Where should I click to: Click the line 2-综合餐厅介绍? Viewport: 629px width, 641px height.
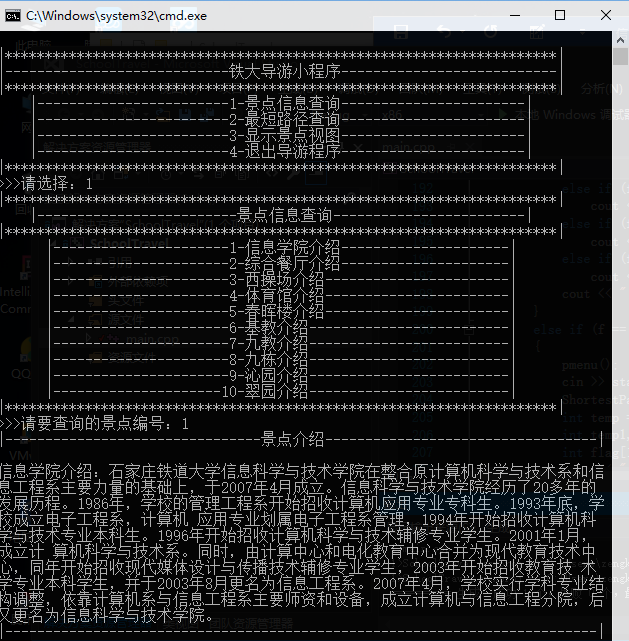pyautogui.click(x=284, y=264)
